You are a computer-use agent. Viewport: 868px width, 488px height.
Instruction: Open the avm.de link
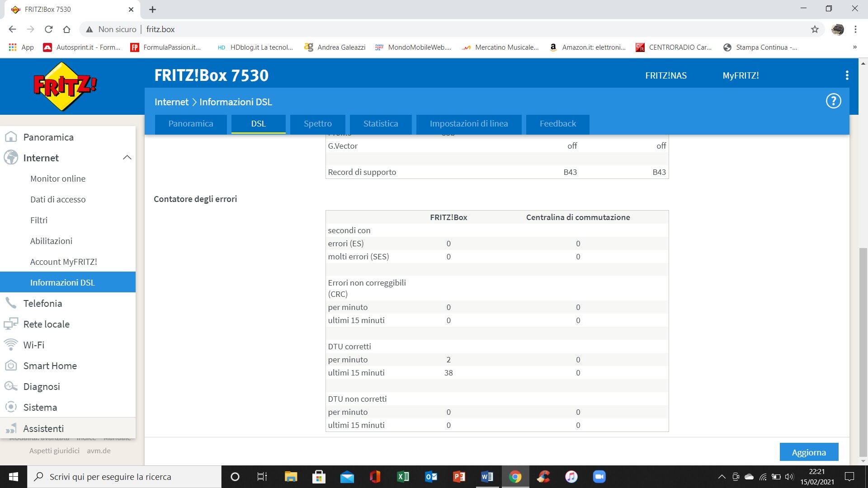[x=99, y=450]
